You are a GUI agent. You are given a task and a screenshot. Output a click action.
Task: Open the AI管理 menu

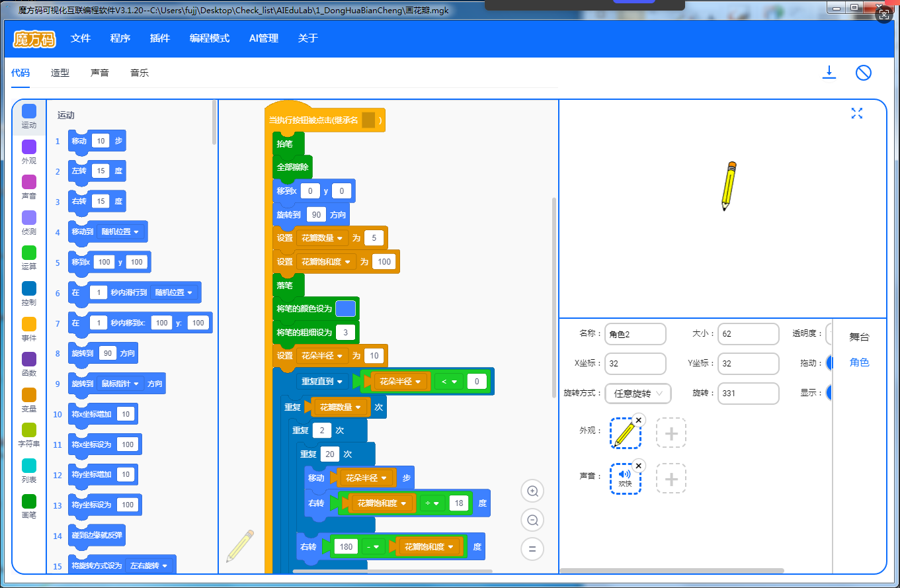click(x=264, y=38)
